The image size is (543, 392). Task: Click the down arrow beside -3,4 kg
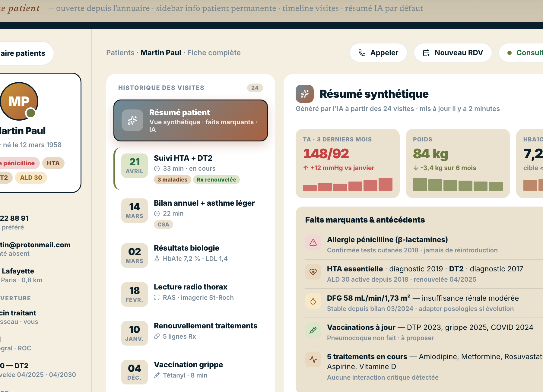point(416,168)
